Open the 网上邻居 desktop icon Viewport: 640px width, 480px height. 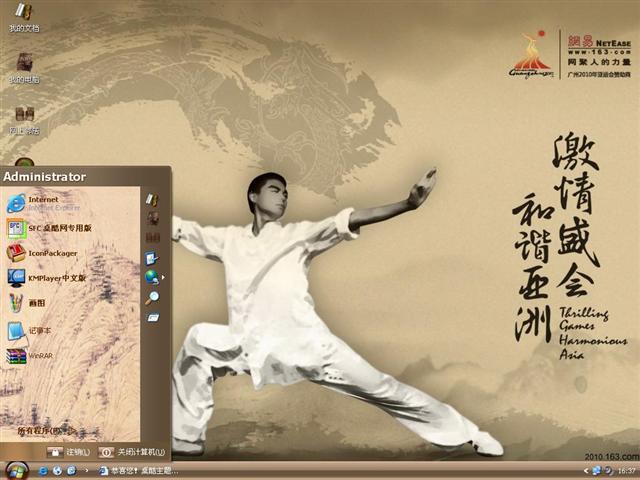(x=24, y=120)
